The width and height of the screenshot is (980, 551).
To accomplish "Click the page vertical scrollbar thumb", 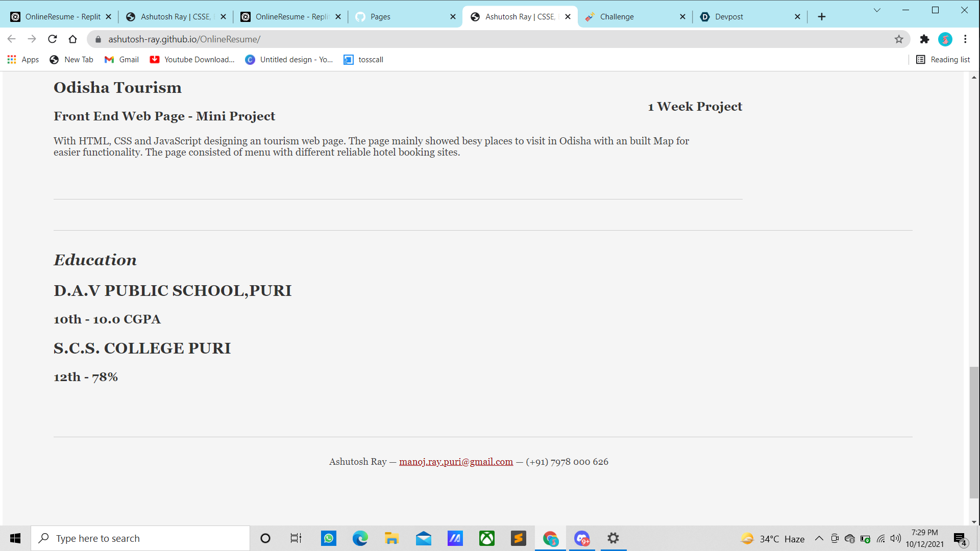I will pyautogui.click(x=974, y=432).
